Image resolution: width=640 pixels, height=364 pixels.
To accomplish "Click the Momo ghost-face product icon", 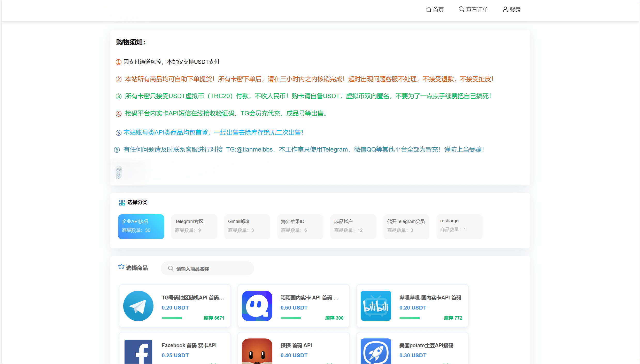I will coord(257,306).
